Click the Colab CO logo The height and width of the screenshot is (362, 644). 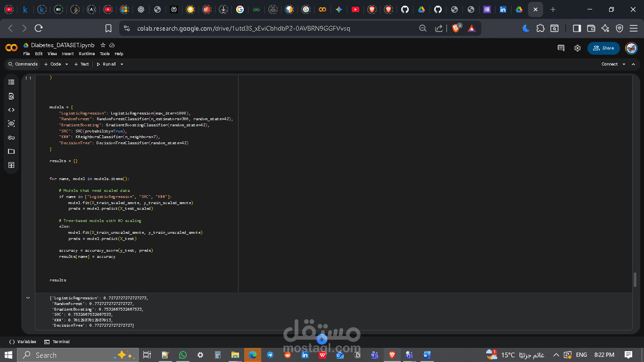(11, 48)
